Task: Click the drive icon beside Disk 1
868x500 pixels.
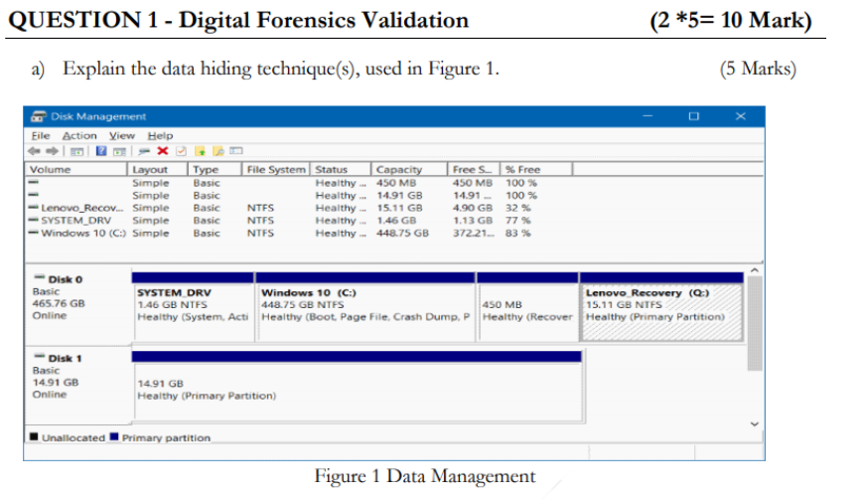Action: point(40,356)
